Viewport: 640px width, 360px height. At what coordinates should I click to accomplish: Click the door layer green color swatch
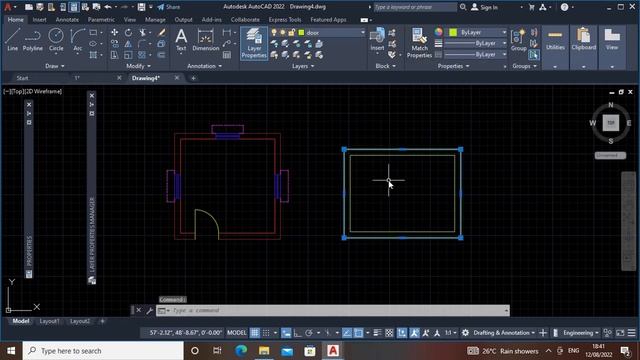[301, 33]
